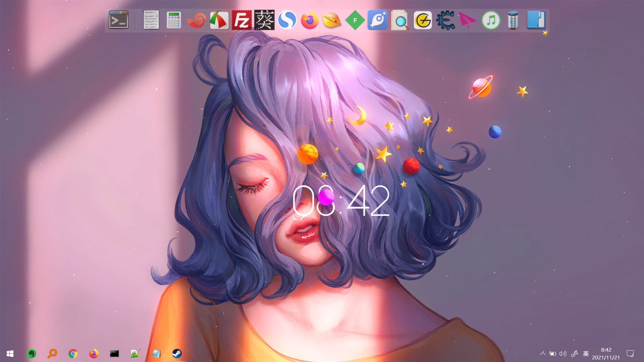Open the green music note app

491,20
